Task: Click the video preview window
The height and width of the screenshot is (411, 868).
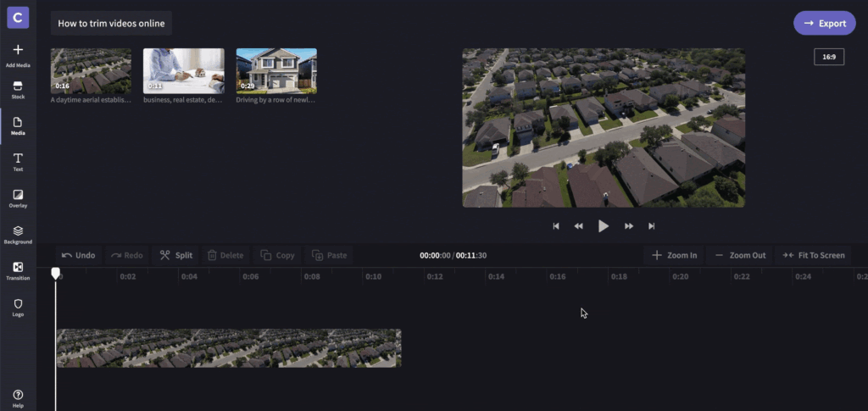Action: (604, 128)
